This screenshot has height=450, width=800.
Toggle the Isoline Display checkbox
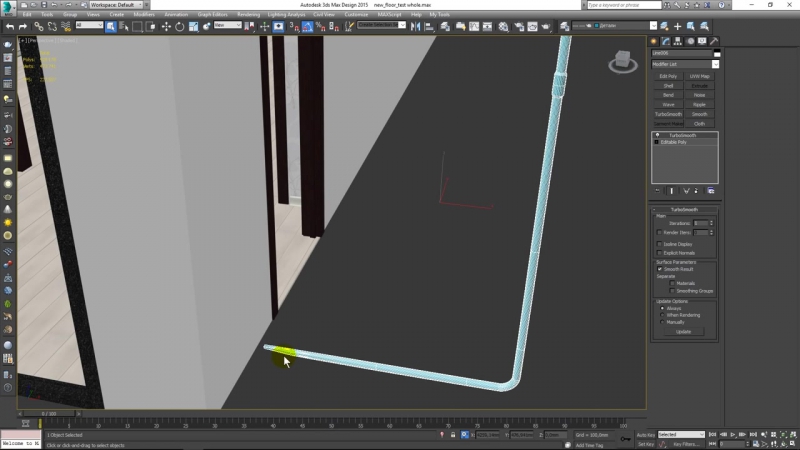pos(659,244)
